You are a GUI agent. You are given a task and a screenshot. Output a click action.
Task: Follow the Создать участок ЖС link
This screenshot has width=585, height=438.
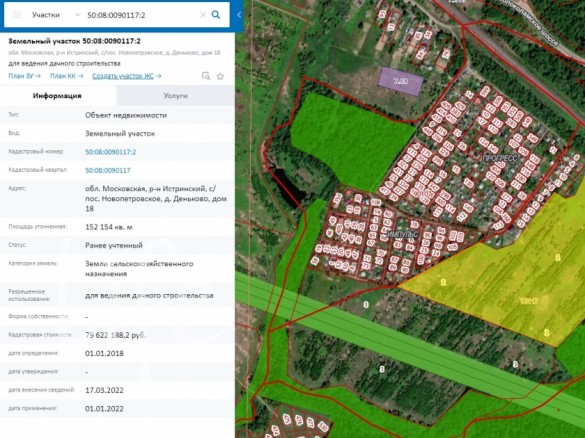tap(127, 76)
